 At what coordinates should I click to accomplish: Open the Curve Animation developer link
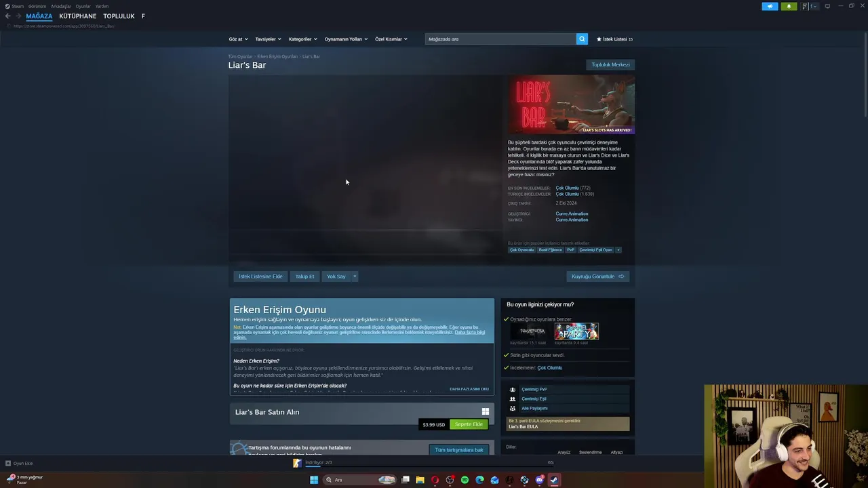[572, 214]
